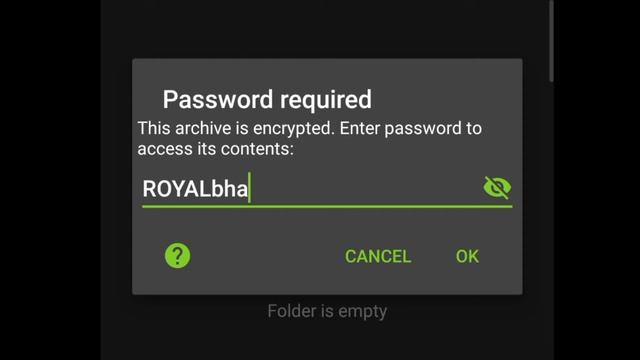
Task: Click the vertical scrollbar on the right edge
Action: (x=551, y=41)
